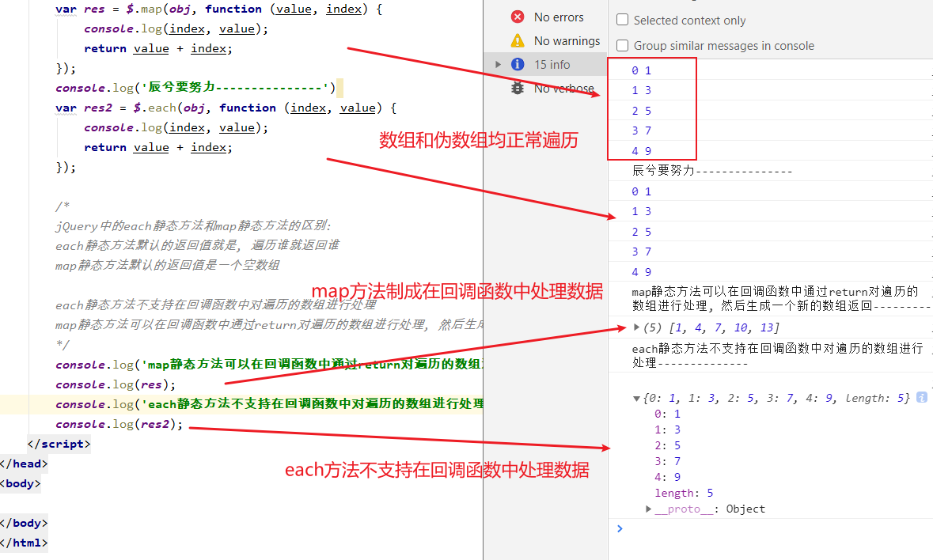Enable Group similar messages in console
The height and width of the screenshot is (560, 933).
point(623,45)
